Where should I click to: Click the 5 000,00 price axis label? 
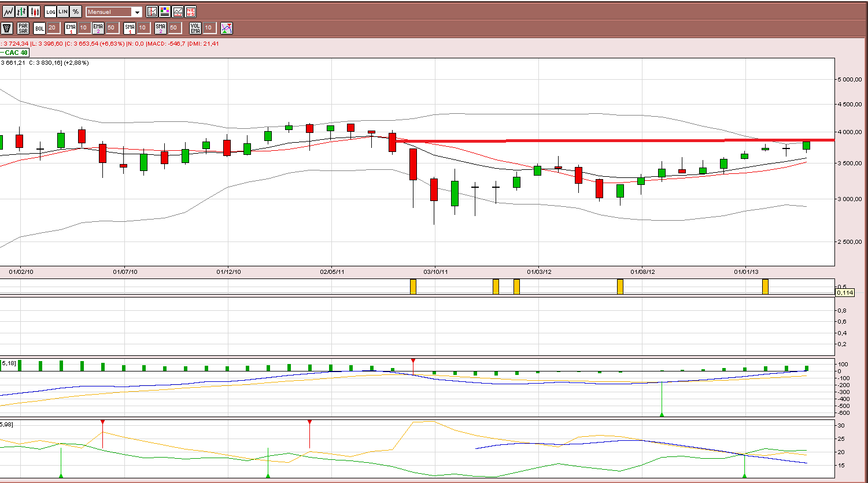pyautogui.click(x=851, y=80)
